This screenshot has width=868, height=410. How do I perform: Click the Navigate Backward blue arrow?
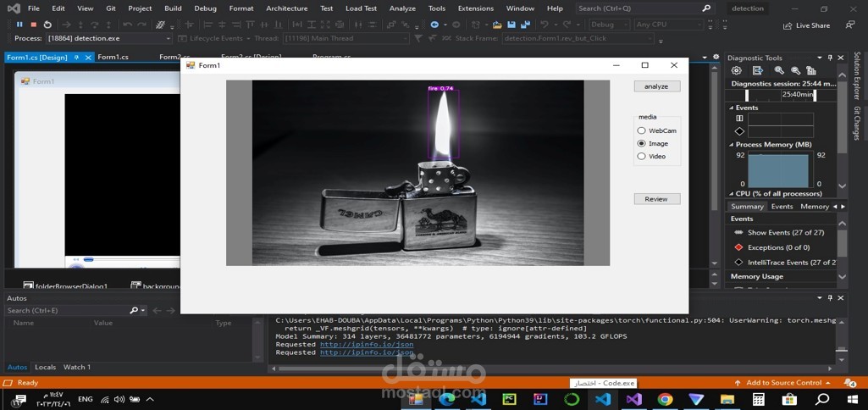435,25
